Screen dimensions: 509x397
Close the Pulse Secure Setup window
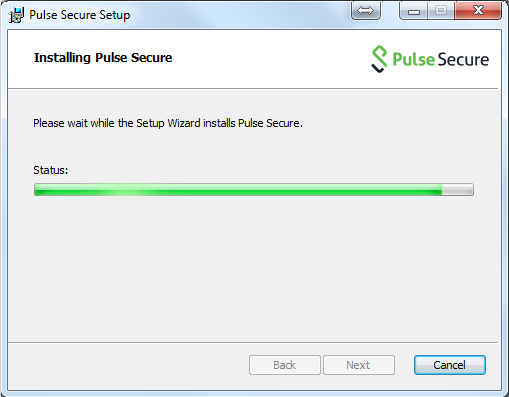[478, 11]
